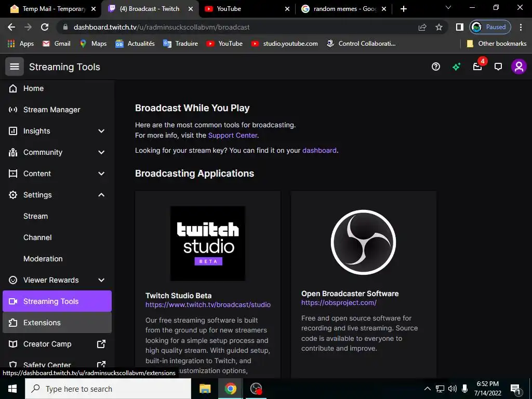Open Stream under Settings
The height and width of the screenshot is (399, 532).
point(36,216)
